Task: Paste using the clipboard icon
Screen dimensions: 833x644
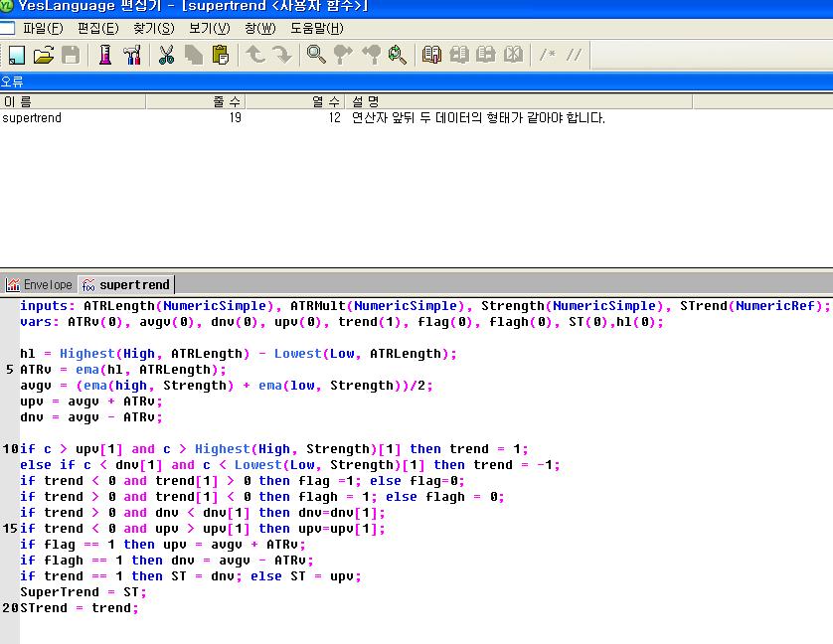Action: (x=220, y=55)
